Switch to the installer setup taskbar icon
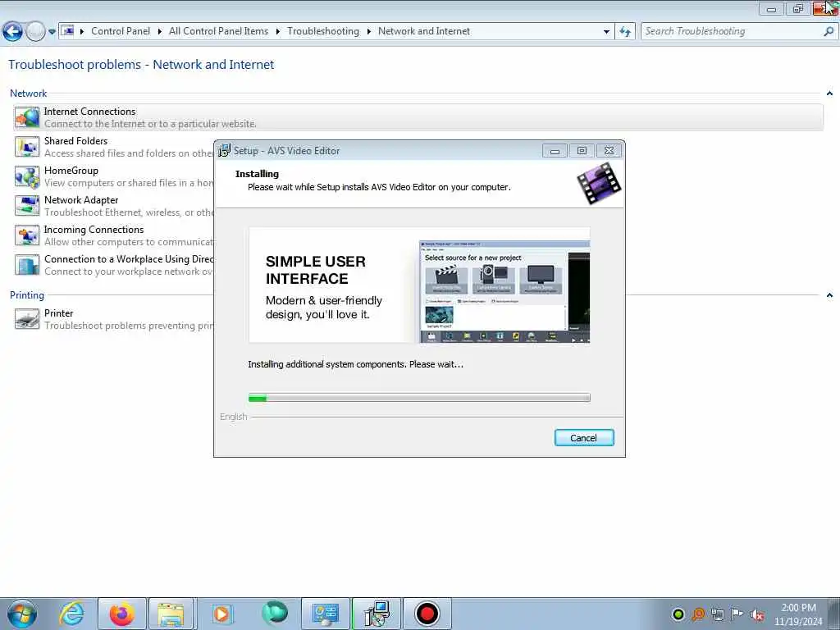Viewport: 840px width, 630px height. point(376,614)
